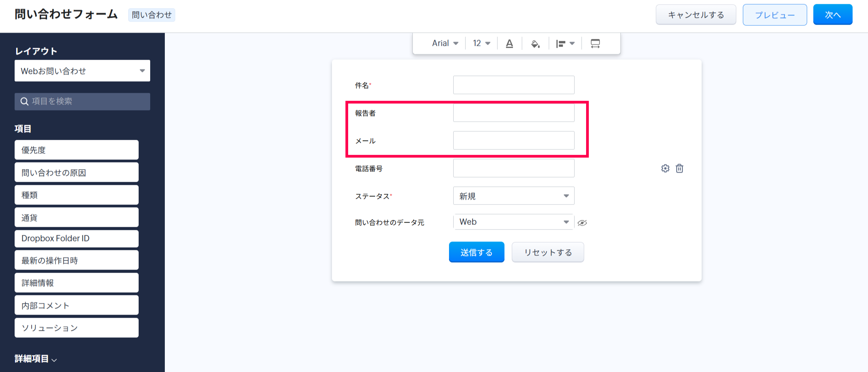The image size is (868, 372).
Task: Open the background fill bucket tool
Action: 535,44
